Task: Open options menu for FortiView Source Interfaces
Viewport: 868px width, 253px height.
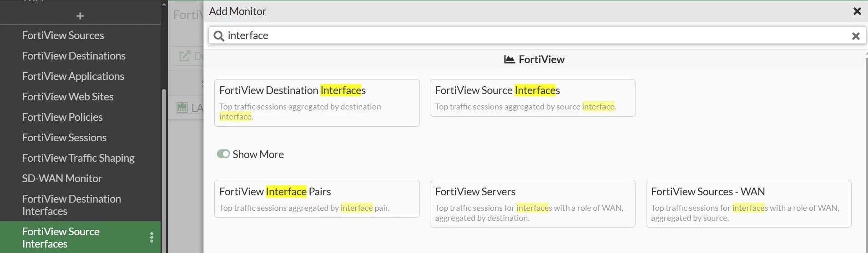Action: pos(151,237)
